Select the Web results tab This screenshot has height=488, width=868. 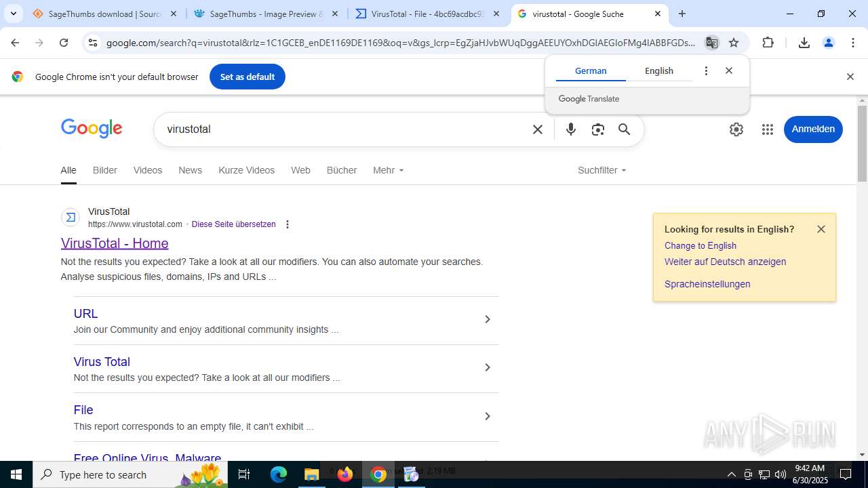(x=300, y=170)
